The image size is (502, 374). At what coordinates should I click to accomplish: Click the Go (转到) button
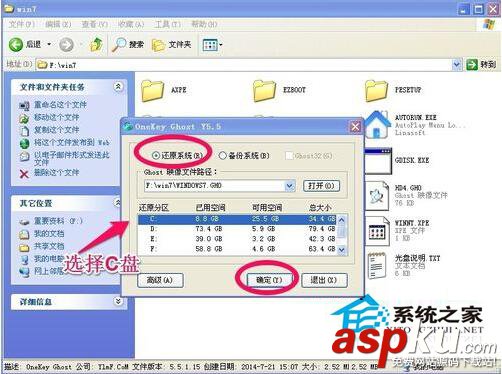click(481, 65)
